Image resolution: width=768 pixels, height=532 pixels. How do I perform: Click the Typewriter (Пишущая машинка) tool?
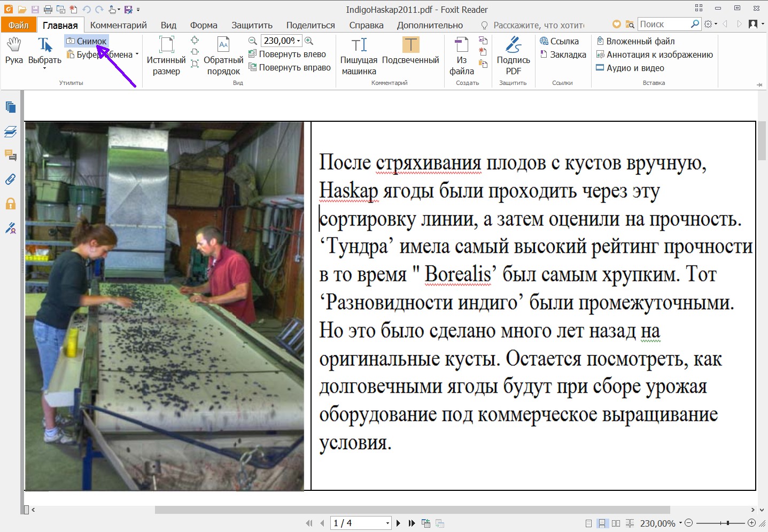(359, 55)
